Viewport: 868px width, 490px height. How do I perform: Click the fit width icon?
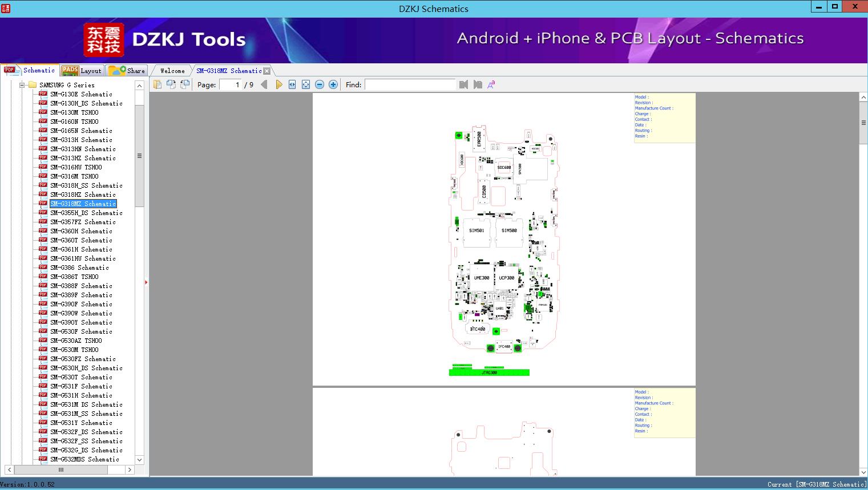(292, 84)
